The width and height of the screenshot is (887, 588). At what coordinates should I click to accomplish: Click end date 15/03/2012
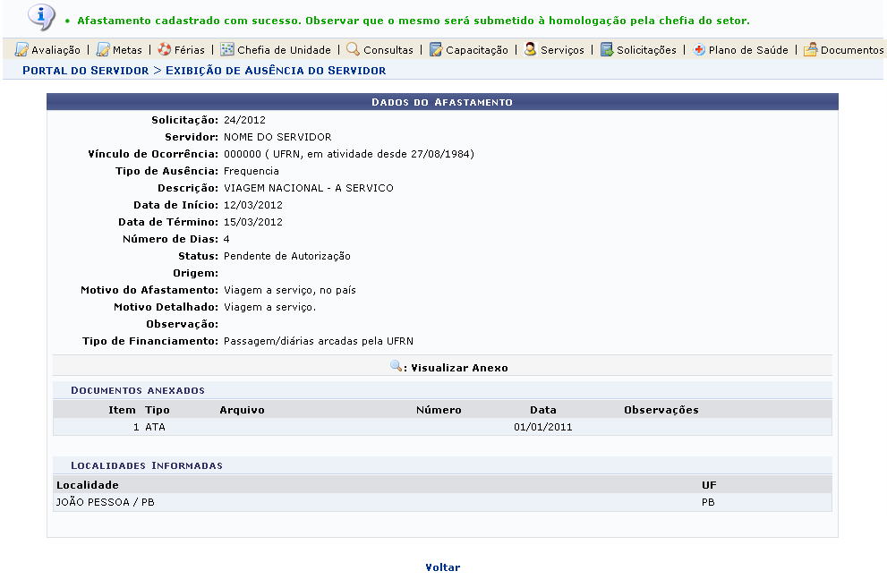(253, 222)
